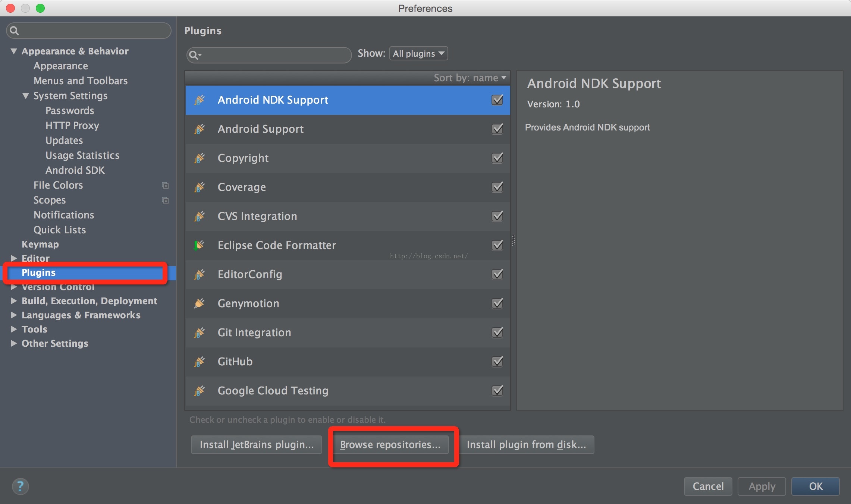851x504 pixels.
Task: Click the project-level icon beside Scopes
Action: coord(165,200)
